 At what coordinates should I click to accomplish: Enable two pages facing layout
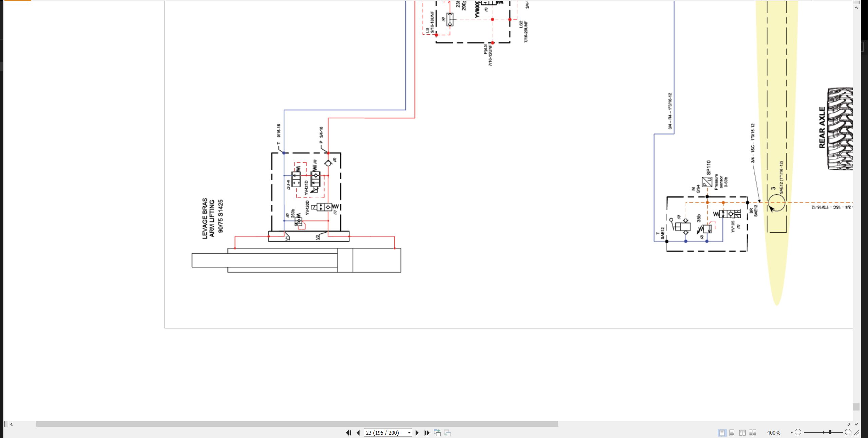tap(742, 433)
